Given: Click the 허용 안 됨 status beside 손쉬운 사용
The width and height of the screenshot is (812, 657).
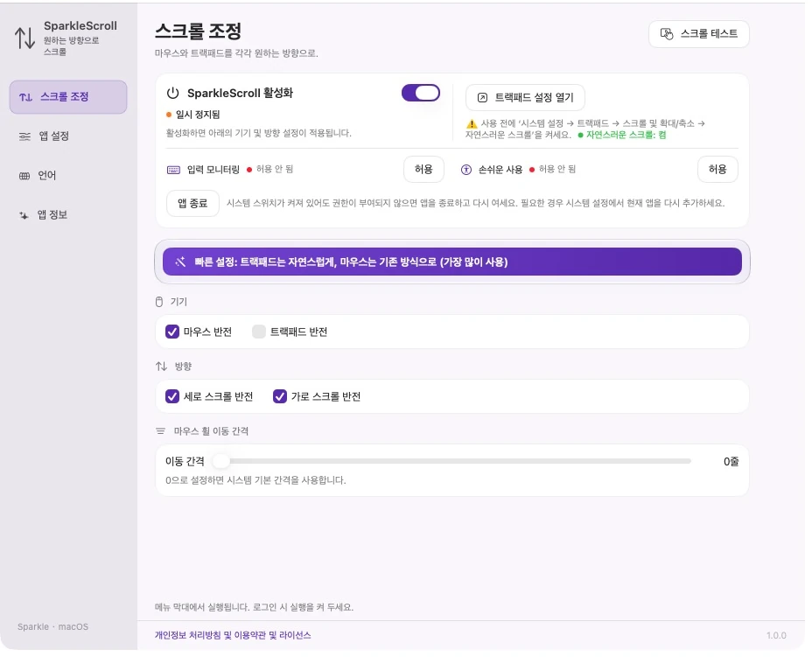Looking at the screenshot, I should click(x=557, y=170).
